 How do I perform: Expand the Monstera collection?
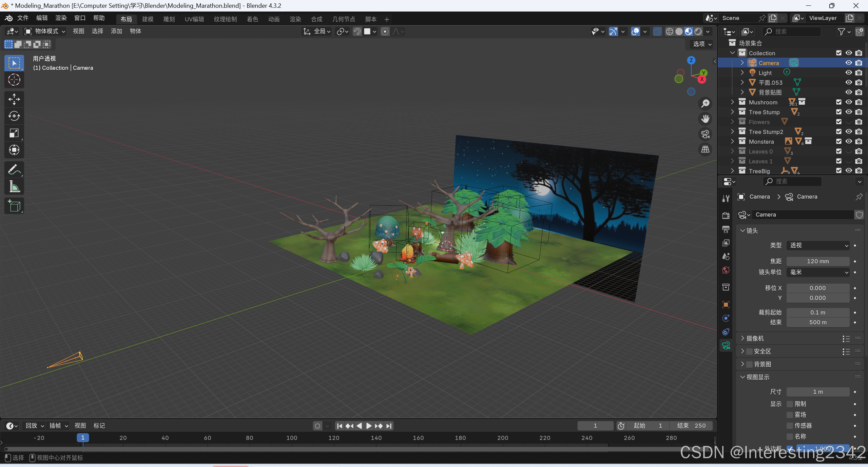point(732,141)
